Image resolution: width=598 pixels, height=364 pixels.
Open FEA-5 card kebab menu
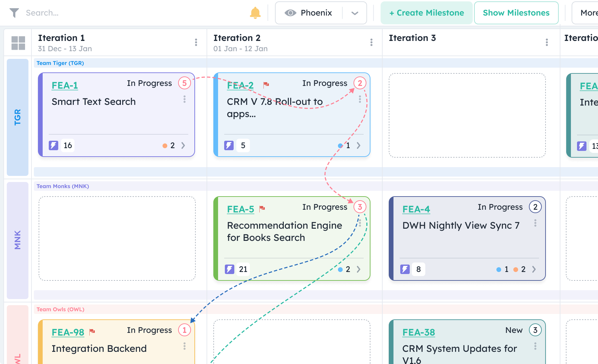pyautogui.click(x=360, y=223)
